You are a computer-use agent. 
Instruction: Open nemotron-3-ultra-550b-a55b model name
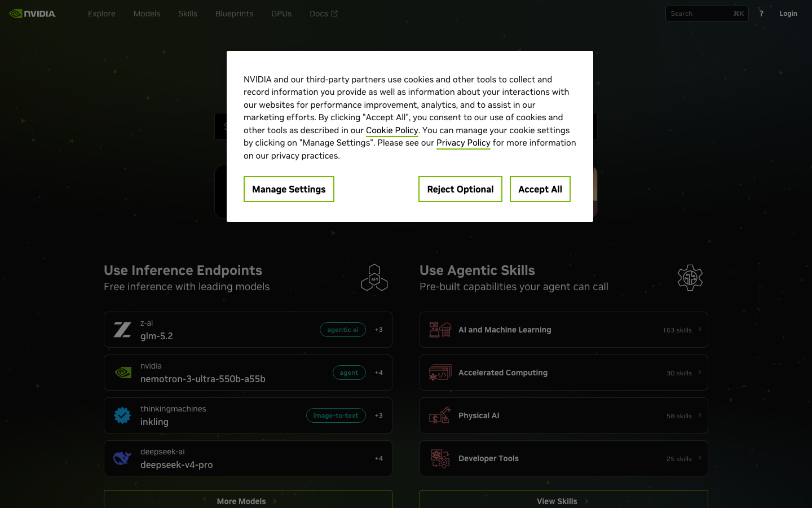tap(203, 379)
